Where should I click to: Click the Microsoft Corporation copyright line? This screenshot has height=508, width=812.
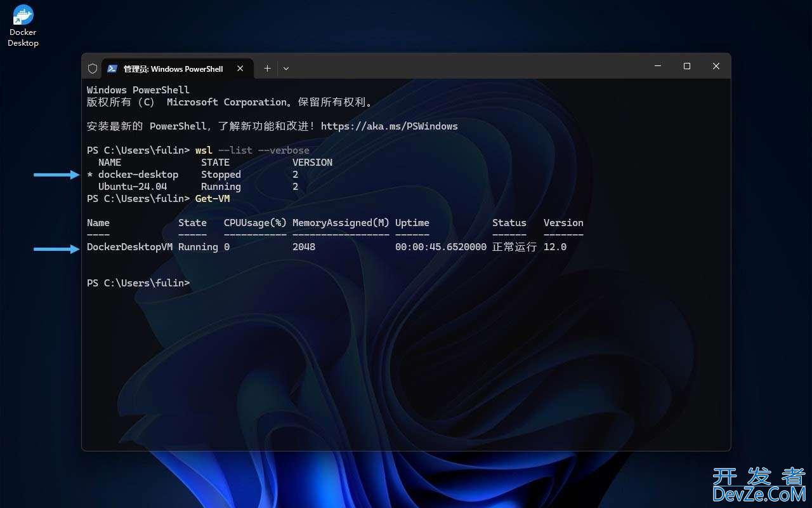click(230, 102)
